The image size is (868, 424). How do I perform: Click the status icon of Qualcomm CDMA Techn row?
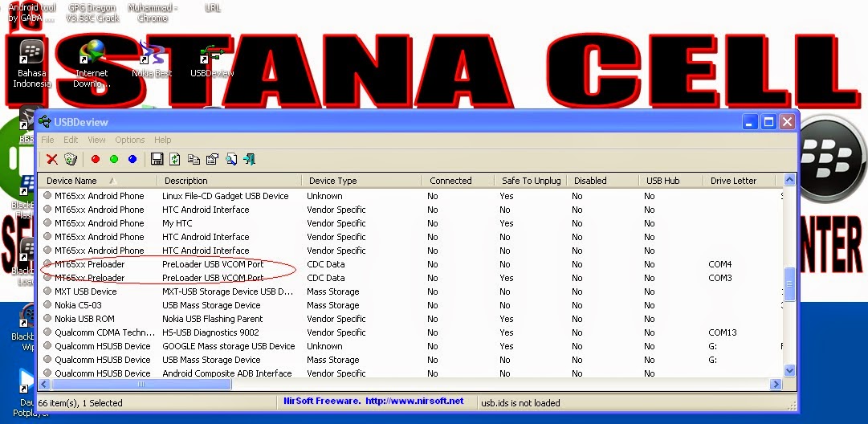coord(47,332)
